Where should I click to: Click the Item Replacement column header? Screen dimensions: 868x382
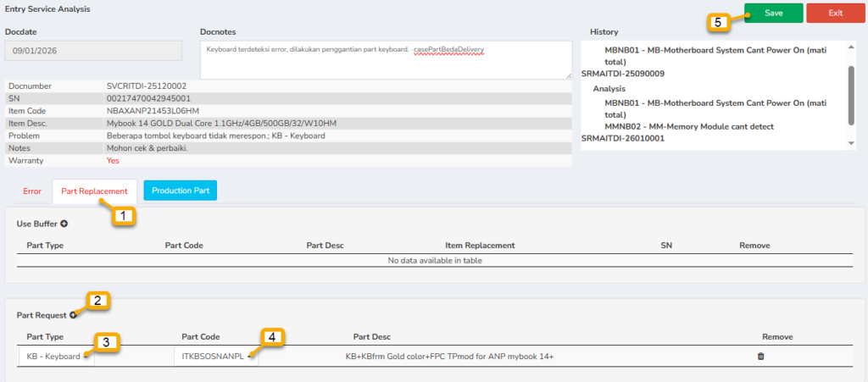[480, 246]
